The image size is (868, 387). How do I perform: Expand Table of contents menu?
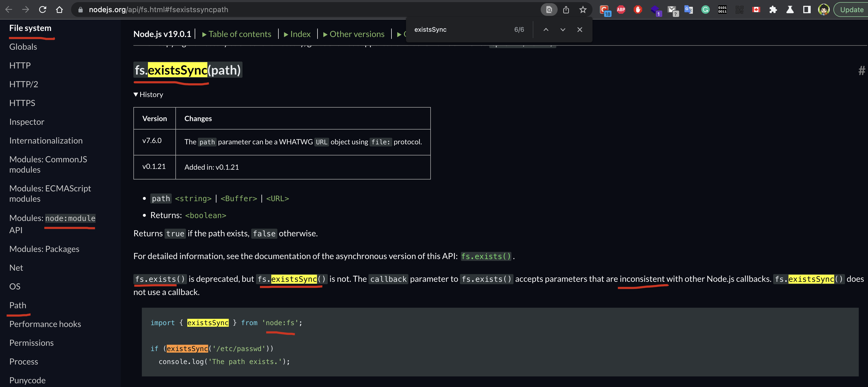236,34
